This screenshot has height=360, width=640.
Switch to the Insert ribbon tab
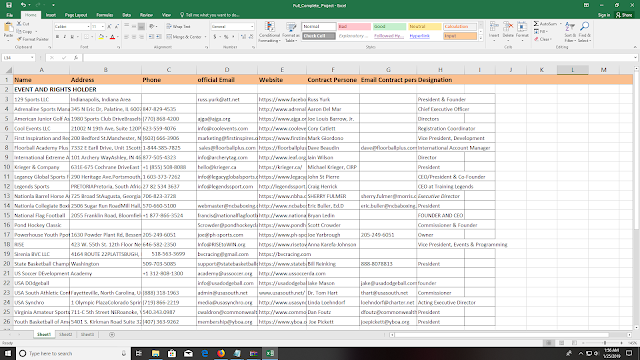coord(51,15)
